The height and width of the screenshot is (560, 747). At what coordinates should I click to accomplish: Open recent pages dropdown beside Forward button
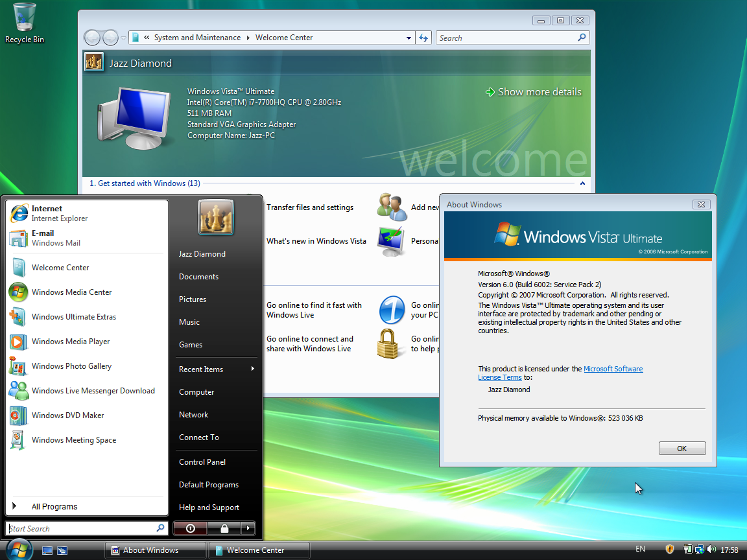tap(123, 38)
